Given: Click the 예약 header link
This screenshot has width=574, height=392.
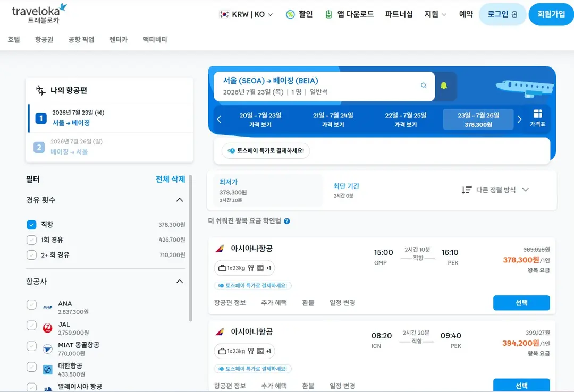Looking at the screenshot, I should [x=466, y=14].
